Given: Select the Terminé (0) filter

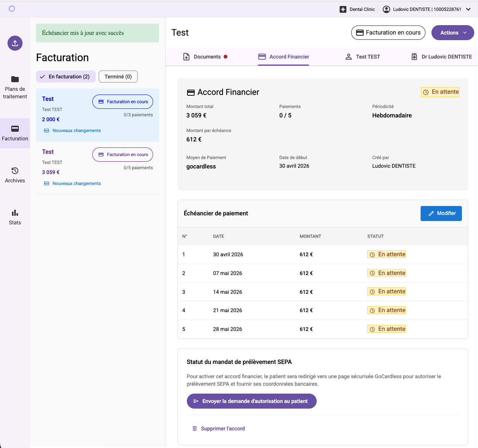Looking at the screenshot, I should point(118,77).
